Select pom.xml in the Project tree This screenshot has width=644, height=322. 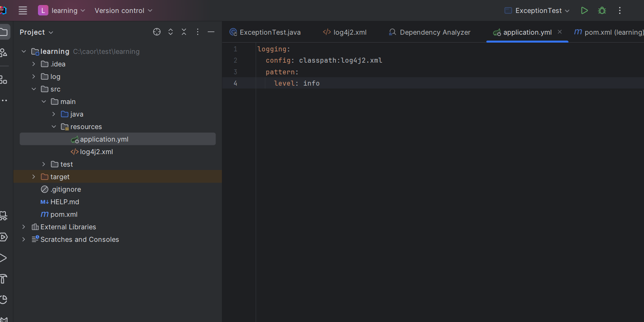pyautogui.click(x=63, y=214)
